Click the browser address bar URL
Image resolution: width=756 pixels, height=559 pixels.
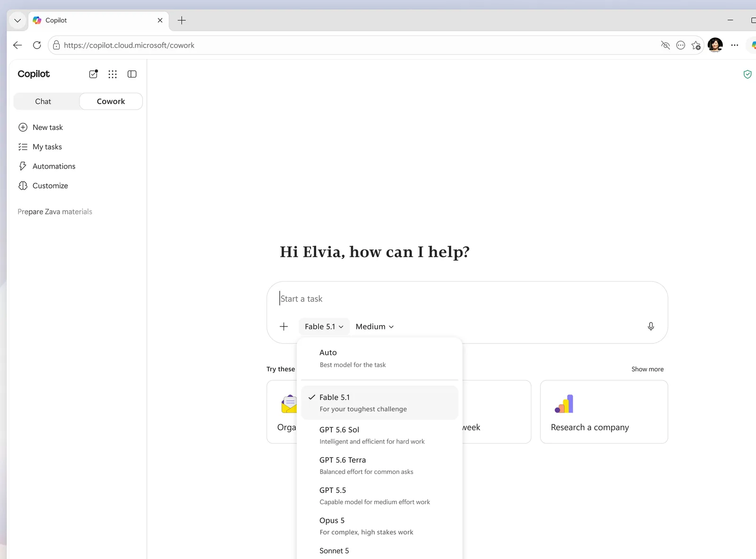coord(129,45)
